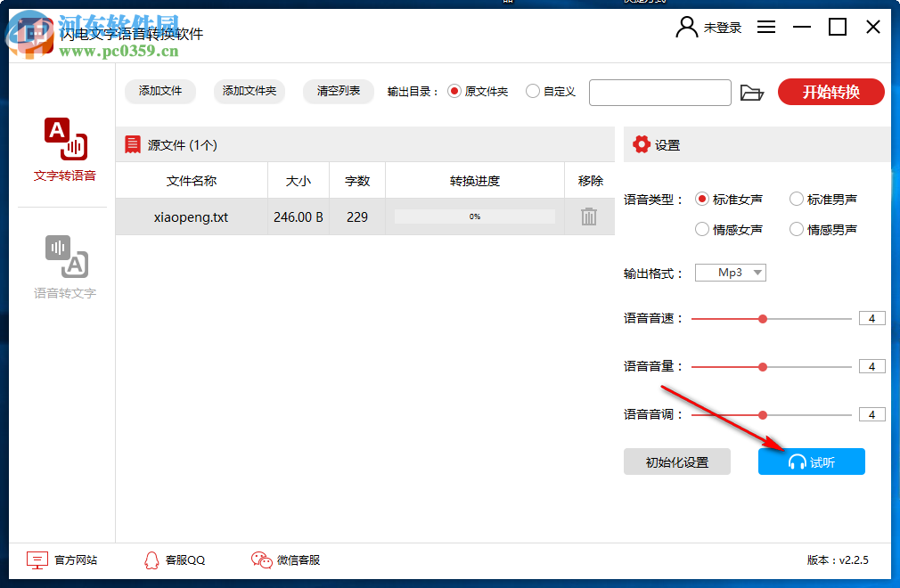Open the hamburger menu in title bar
900x588 pixels.
(766, 27)
